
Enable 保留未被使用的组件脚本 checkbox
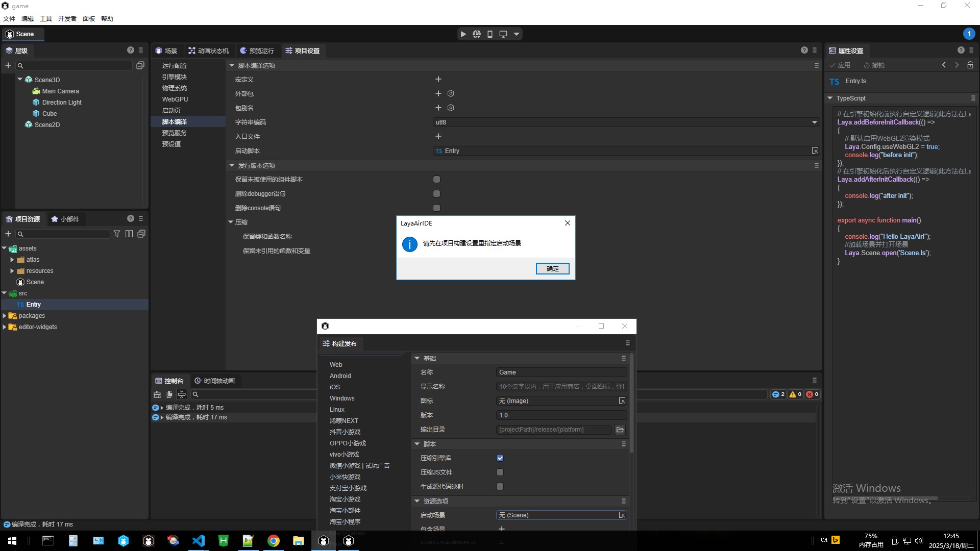(436, 180)
